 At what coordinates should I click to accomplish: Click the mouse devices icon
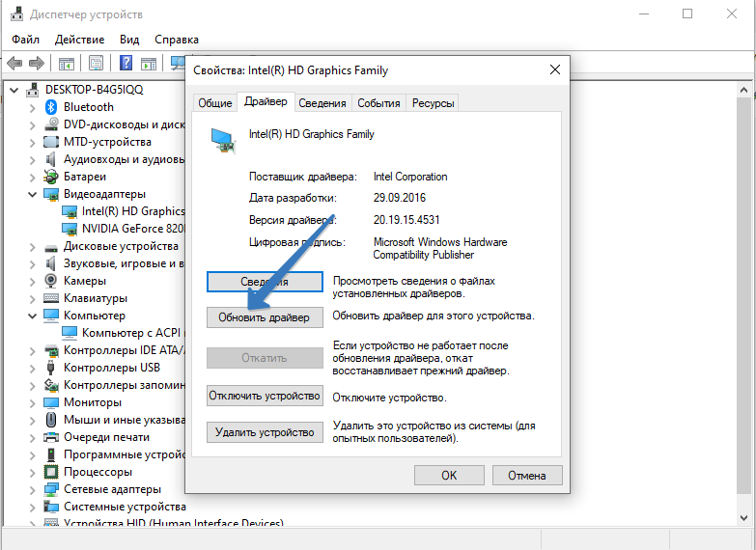click(x=51, y=420)
